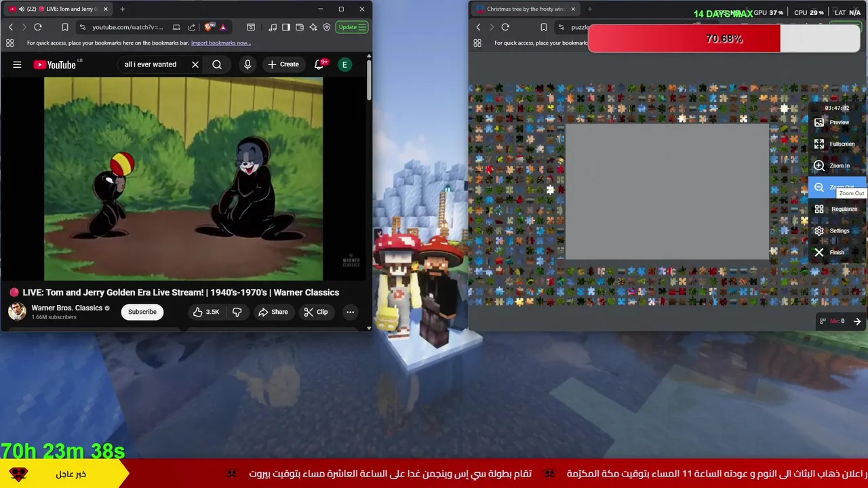Toggle the browser sidebar panel
Screen dimensions: 868x488
pyautogui.click(x=286, y=27)
